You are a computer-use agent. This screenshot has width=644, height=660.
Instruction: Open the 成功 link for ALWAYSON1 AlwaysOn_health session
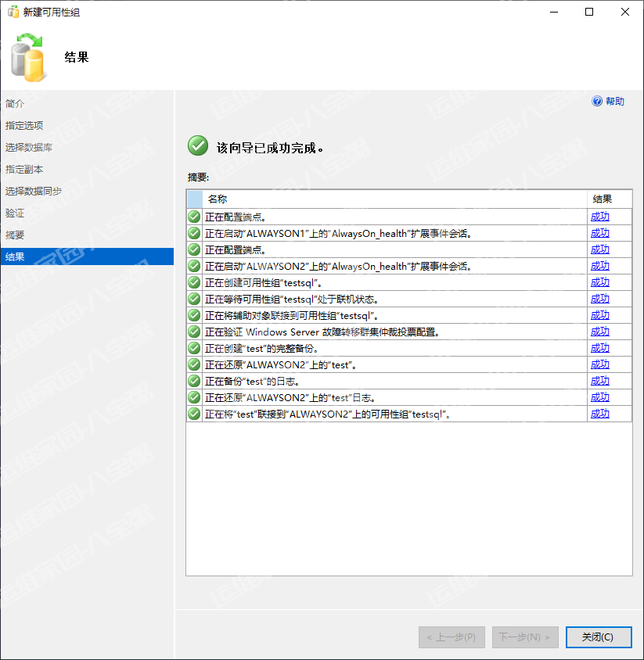pos(599,233)
